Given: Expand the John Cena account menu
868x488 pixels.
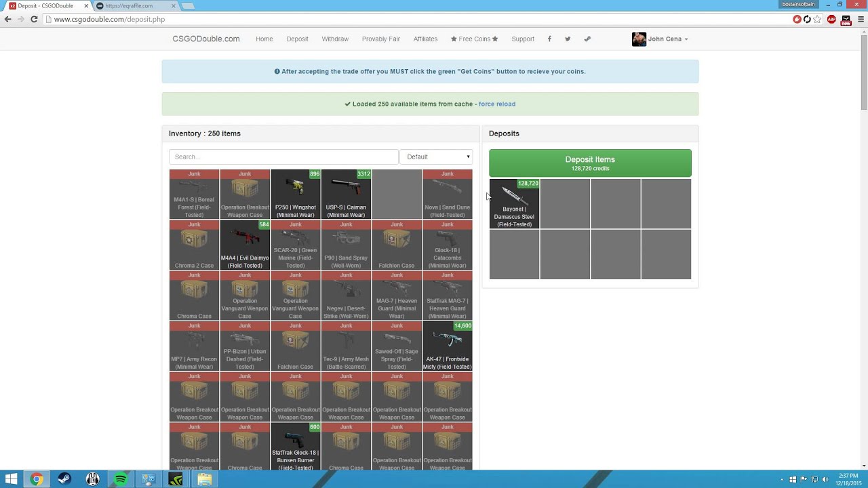Looking at the screenshot, I should coord(668,39).
